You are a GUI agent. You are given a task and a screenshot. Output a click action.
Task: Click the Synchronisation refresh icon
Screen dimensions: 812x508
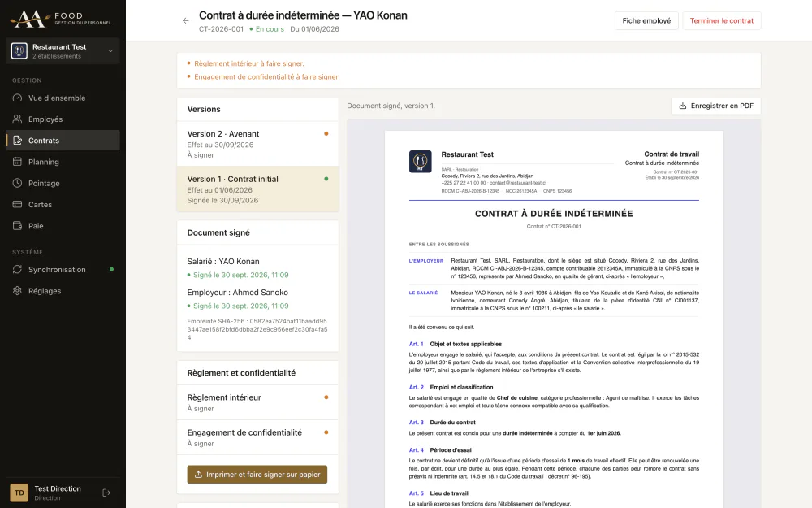(x=17, y=270)
